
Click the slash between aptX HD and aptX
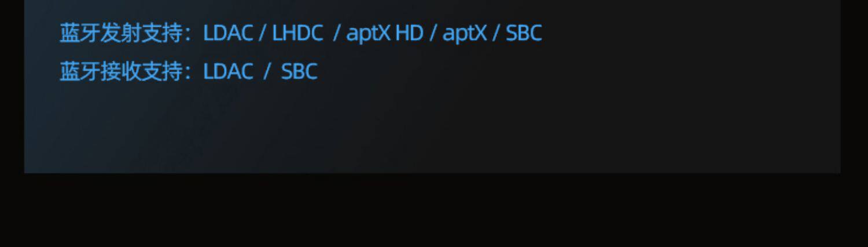[433, 33]
